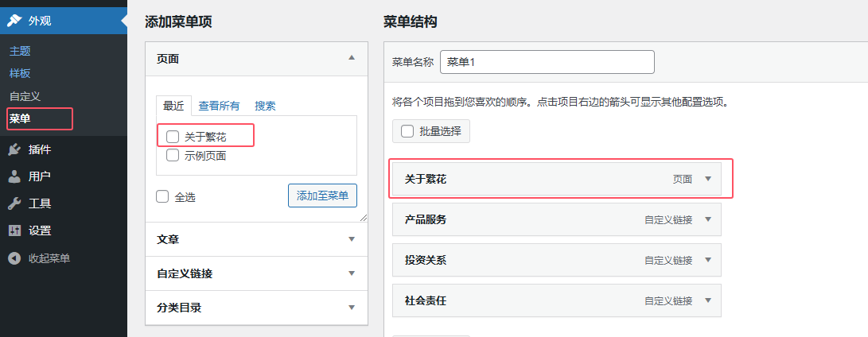The image size is (868, 337).
Task: Click the Settings (设置) sliders icon
Action: 14,230
